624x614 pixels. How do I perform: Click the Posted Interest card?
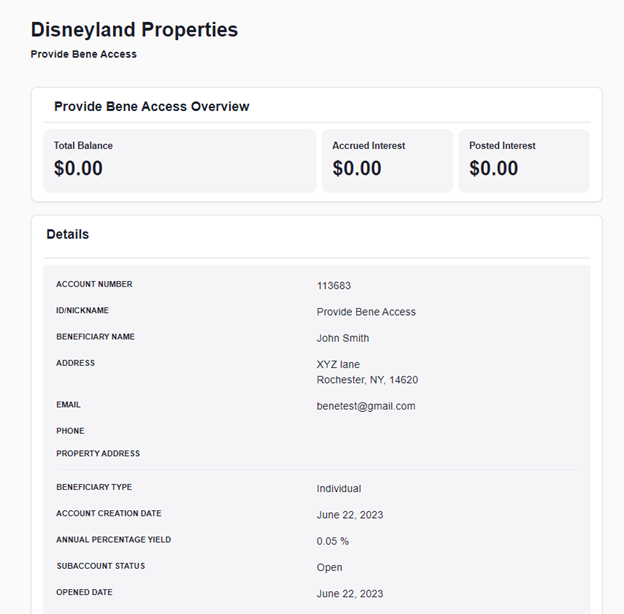tap(524, 161)
